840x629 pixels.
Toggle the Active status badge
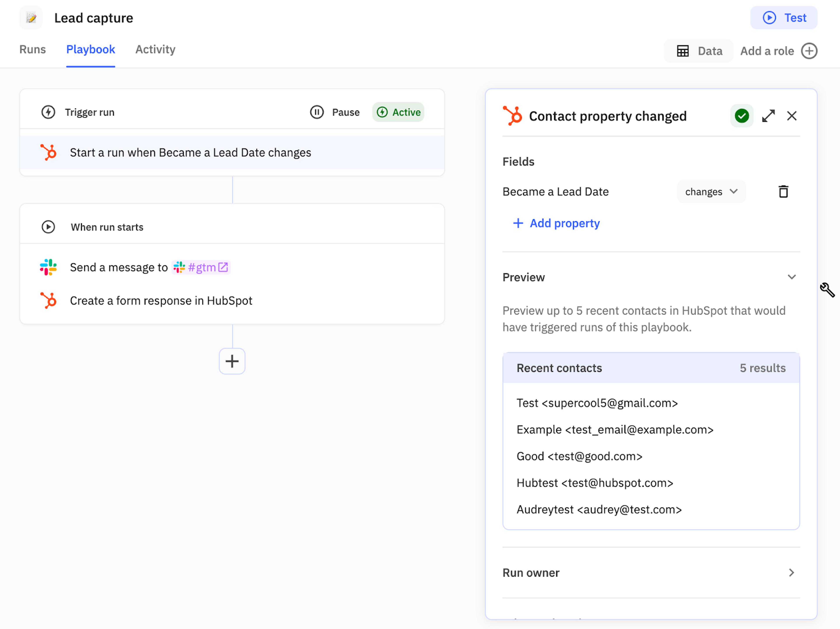398,112
